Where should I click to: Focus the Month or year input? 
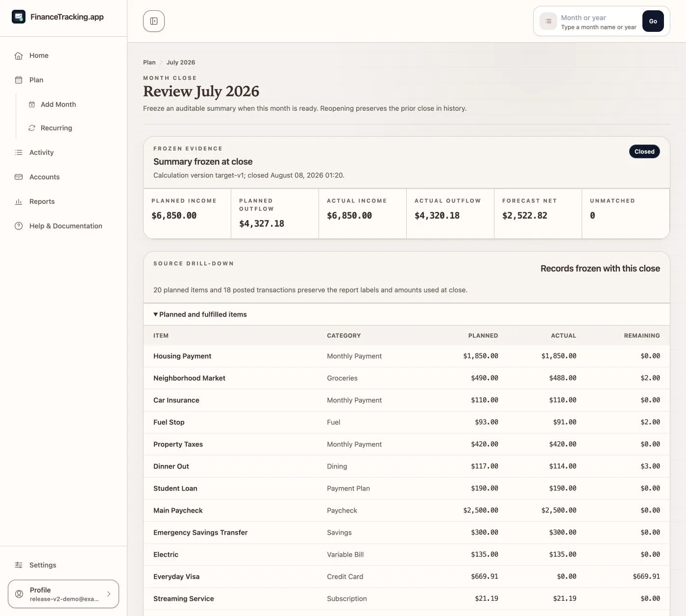(599, 18)
